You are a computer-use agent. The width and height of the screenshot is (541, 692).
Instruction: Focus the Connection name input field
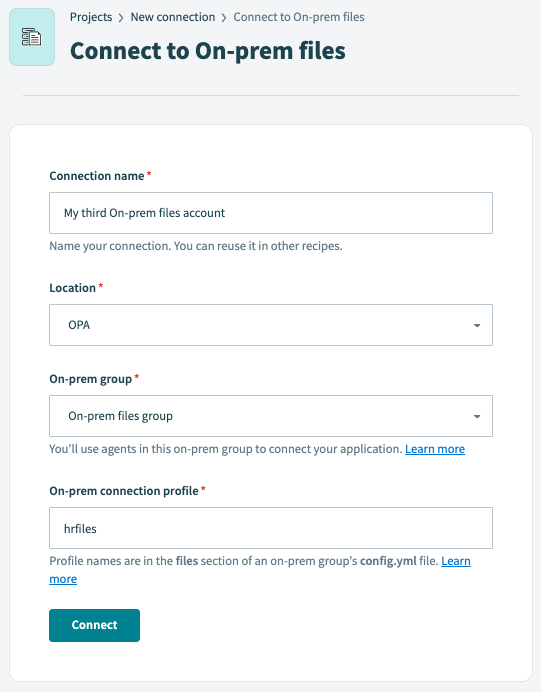pyautogui.click(x=271, y=213)
